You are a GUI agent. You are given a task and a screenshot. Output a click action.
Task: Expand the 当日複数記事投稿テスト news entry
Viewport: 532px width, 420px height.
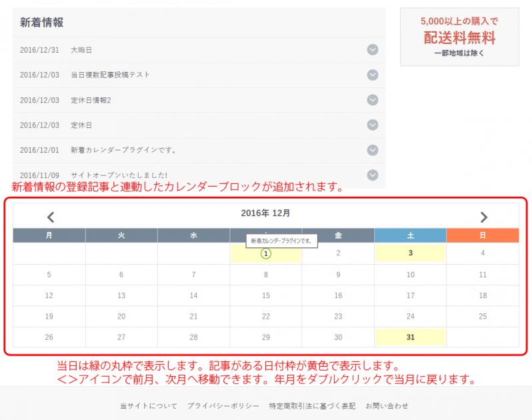373,75
